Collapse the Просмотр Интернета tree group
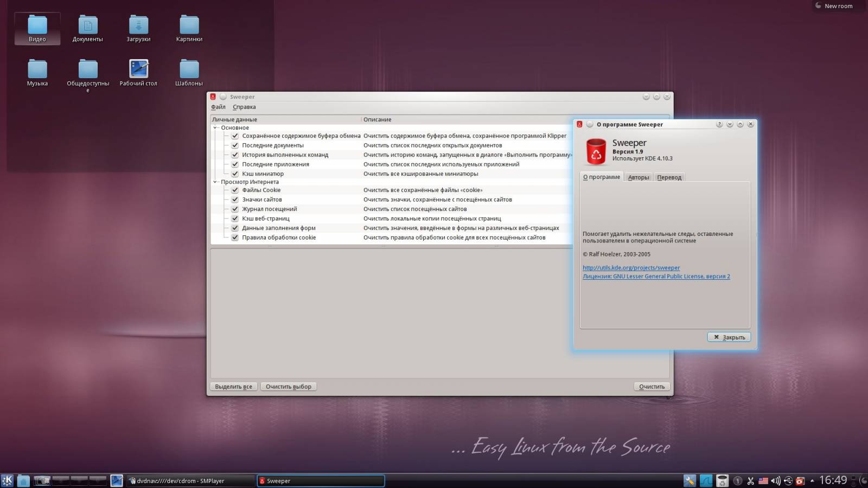This screenshot has height=488, width=868. (215, 182)
